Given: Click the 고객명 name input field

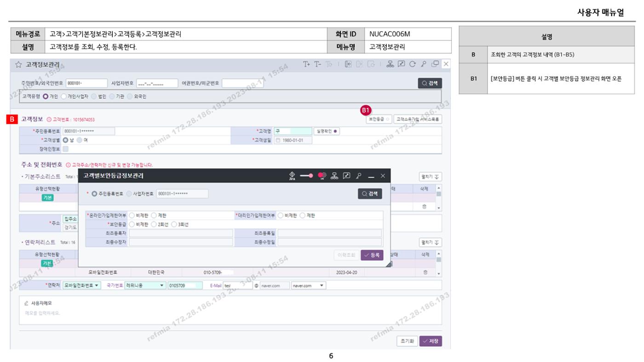Looking at the screenshot, I should (x=293, y=131).
